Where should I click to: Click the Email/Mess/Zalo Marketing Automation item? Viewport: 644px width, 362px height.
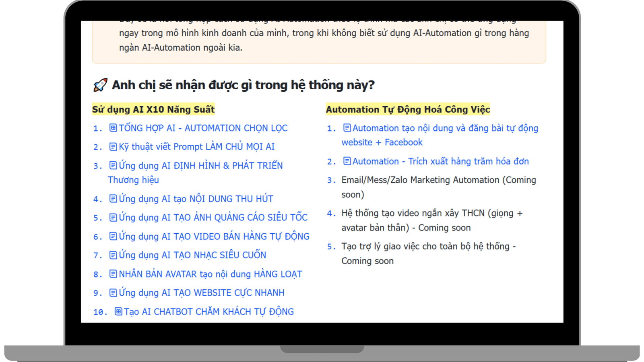click(x=438, y=180)
